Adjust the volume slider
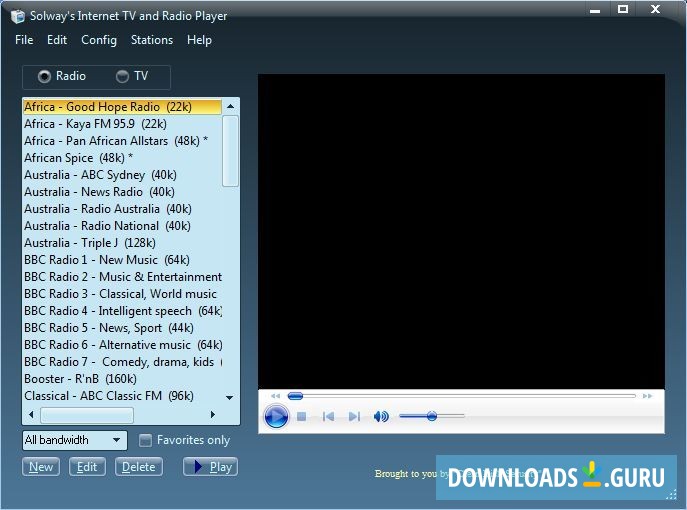Image resolution: width=687 pixels, height=510 pixels. click(432, 416)
